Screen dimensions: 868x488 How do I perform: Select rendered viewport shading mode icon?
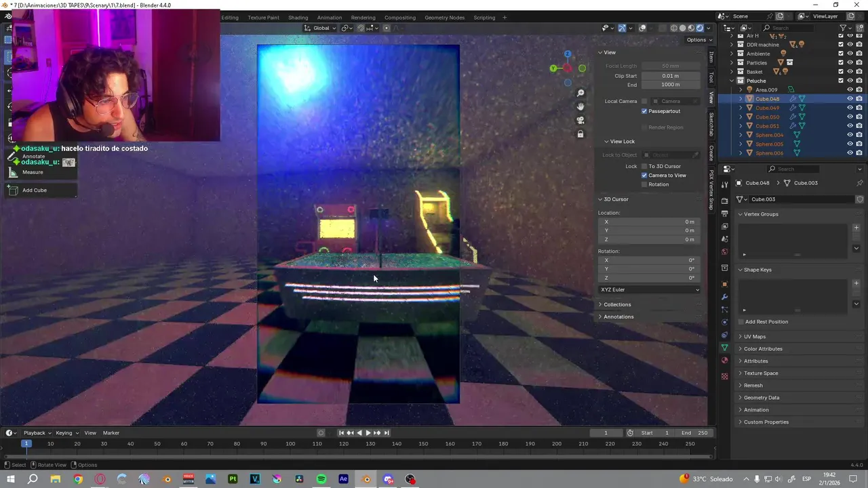point(700,28)
